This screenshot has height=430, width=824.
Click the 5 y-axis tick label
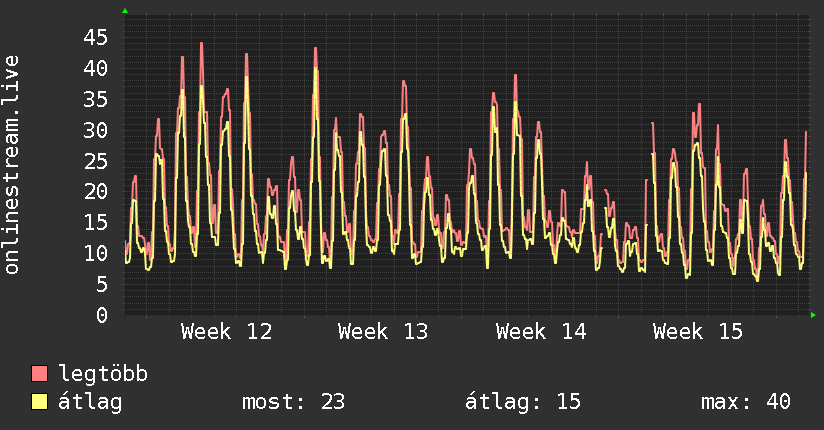click(102, 284)
